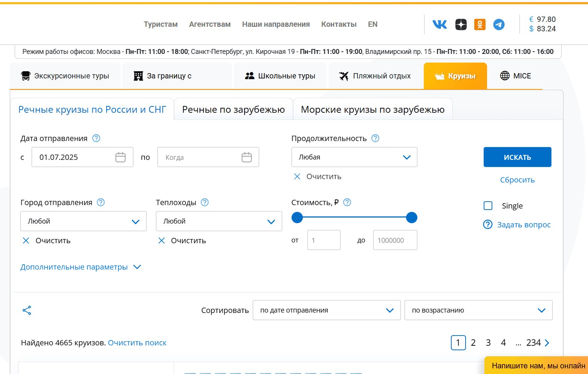The image size is (588, 374).
Task: Click the maximum price slider handle
Action: coord(412,218)
